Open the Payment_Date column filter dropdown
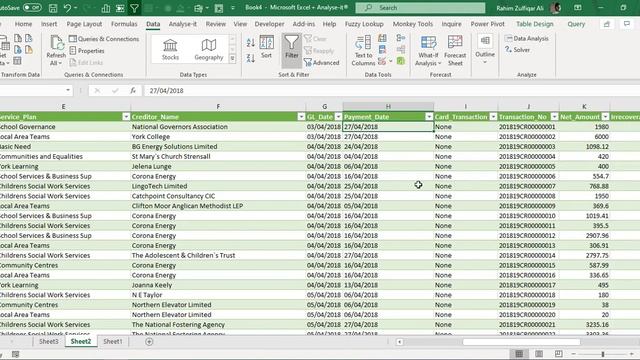Image resolution: width=640 pixels, height=360 pixels. (429, 117)
